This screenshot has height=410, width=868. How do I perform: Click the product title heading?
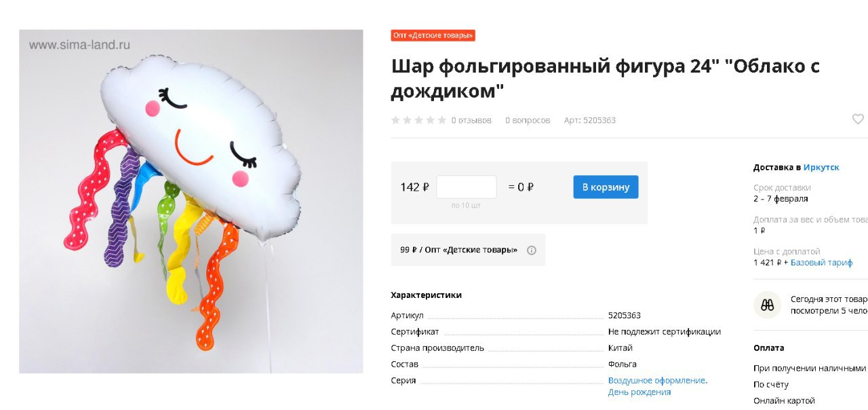[x=606, y=77]
